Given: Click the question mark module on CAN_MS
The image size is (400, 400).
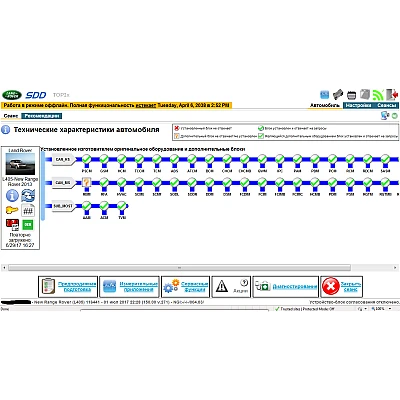Looking at the screenshot, I should pyautogui.click(x=87, y=182).
